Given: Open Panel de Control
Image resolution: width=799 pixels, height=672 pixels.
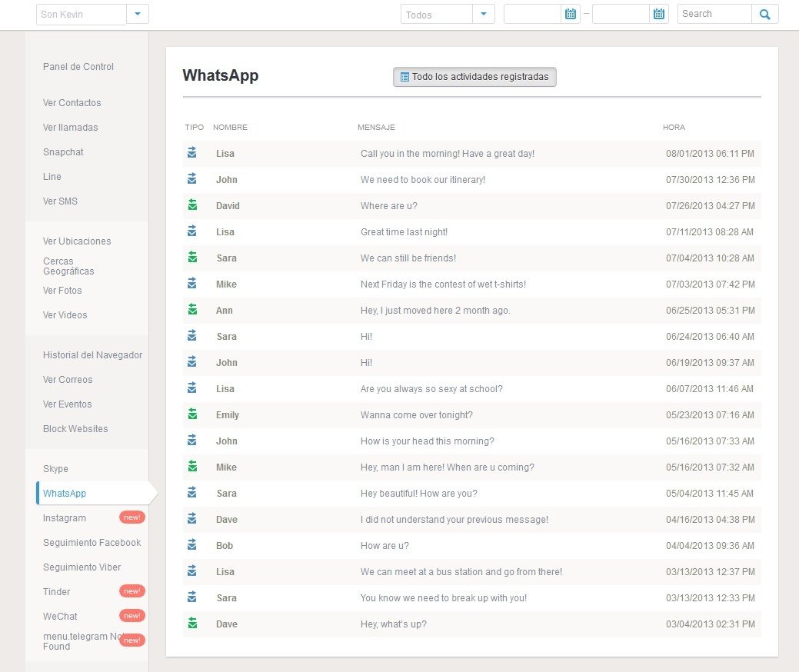Looking at the screenshot, I should coord(78,67).
